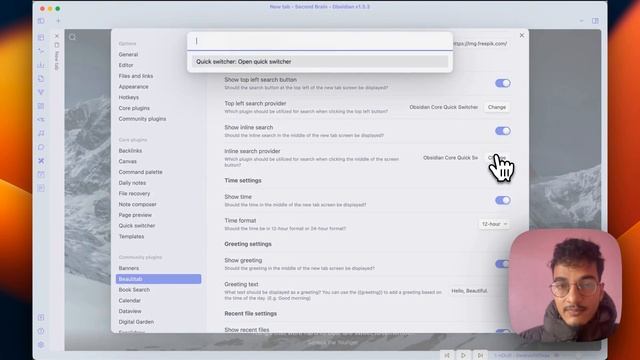Click the Greeting text field Hello, Beautiful
Screen dimensions: 640x360
coord(469,291)
